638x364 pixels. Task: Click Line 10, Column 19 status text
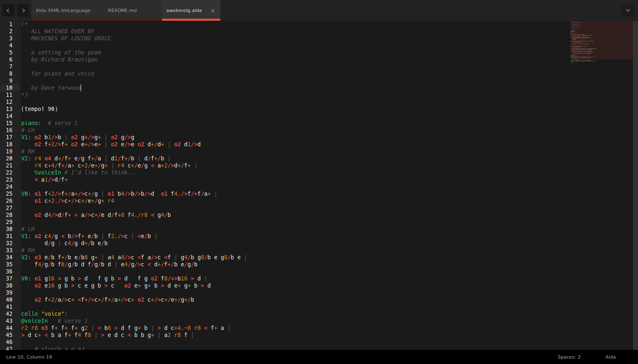coord(29,357)
